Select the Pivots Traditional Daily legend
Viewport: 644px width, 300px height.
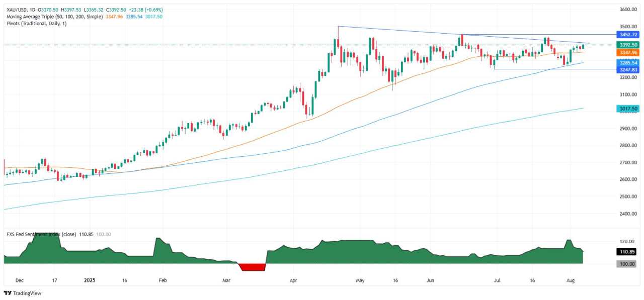pos(36,23)
